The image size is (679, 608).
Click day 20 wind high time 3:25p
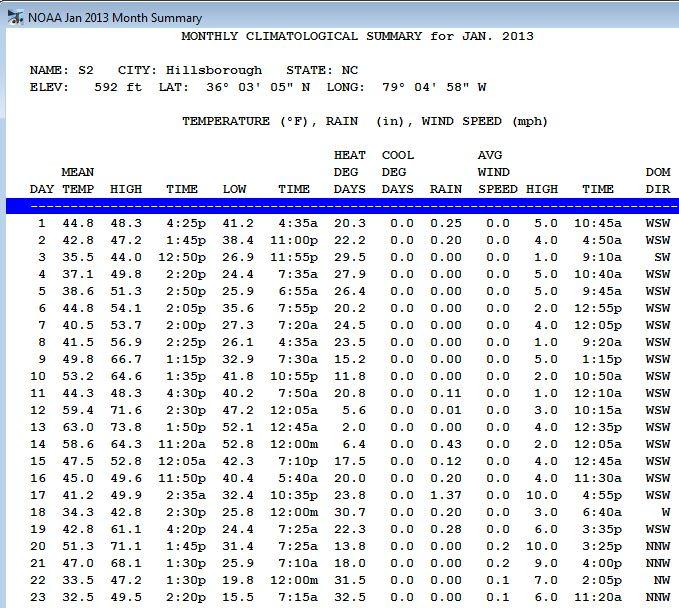pyautogui.click(x=602, y=546)
